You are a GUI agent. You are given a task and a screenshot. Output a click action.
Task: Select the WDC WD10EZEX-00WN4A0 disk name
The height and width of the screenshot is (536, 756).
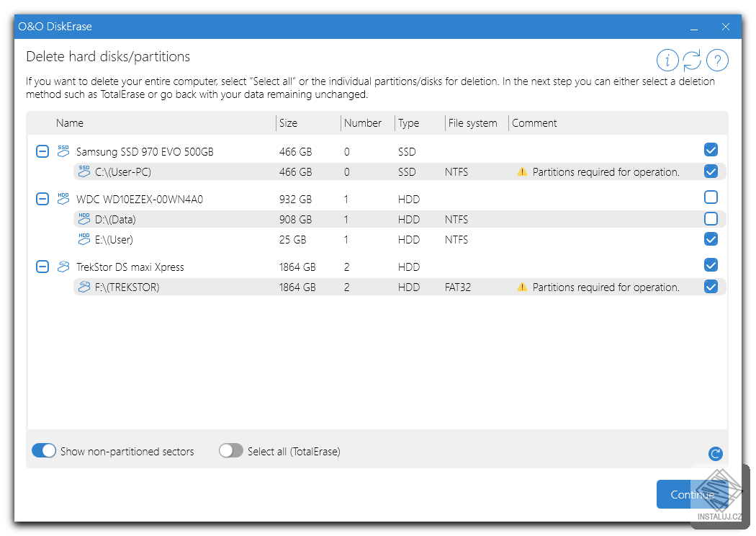[140, 200]
